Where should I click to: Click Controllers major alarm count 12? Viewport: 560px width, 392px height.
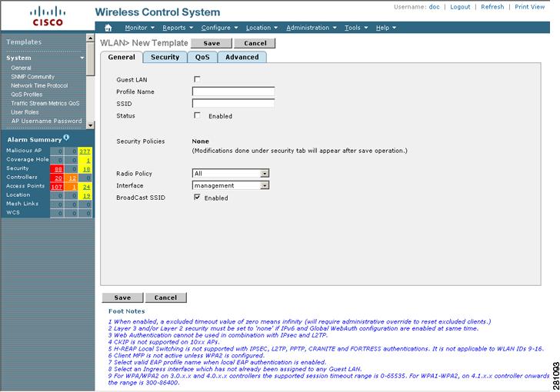click(72, 178)
